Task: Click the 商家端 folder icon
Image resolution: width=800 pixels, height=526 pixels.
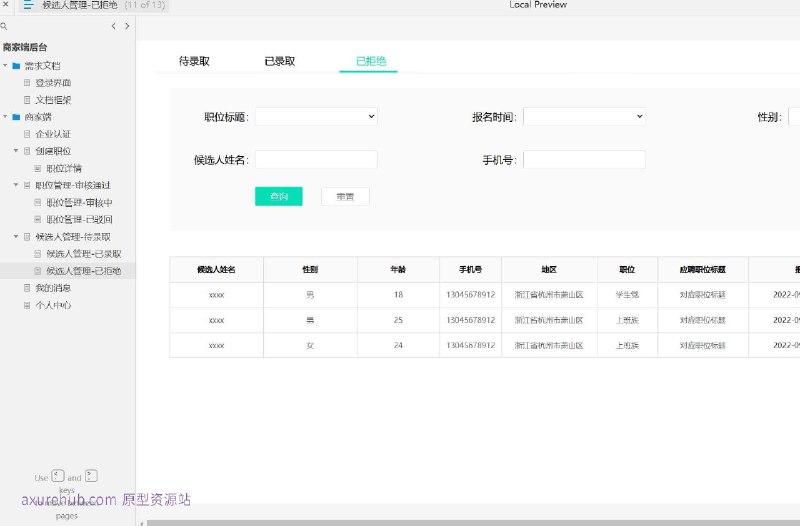Action: [x=16, y=117]
